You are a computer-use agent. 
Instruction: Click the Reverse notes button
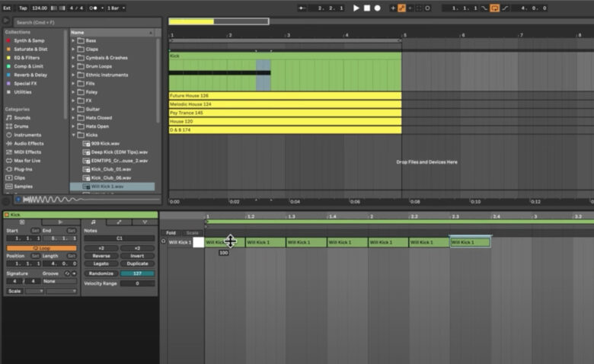coord(101,256)
